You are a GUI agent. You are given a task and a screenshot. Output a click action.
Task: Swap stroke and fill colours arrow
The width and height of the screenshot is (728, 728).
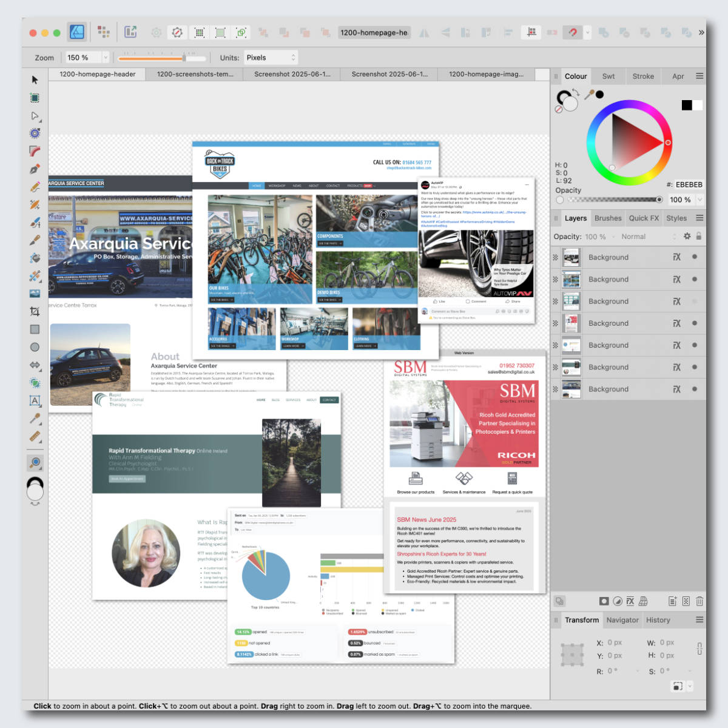pos(576,93)
